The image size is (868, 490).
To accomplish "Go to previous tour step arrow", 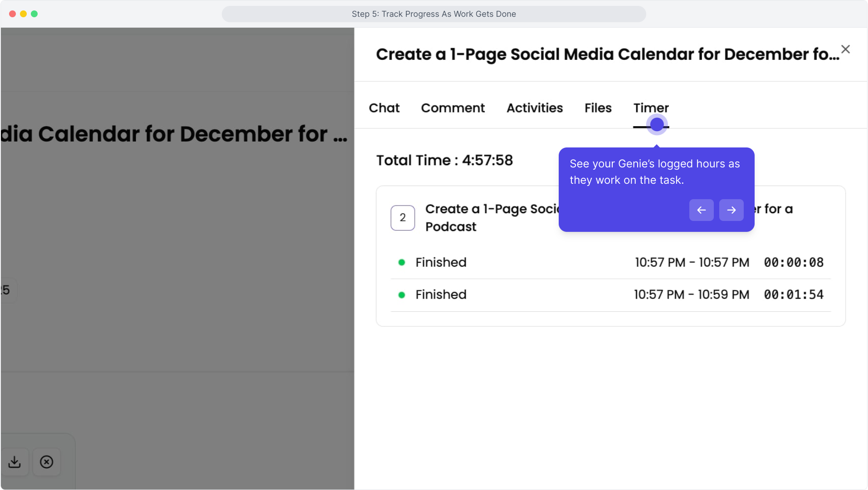I will pyautogui.click(x=701, y=210).
